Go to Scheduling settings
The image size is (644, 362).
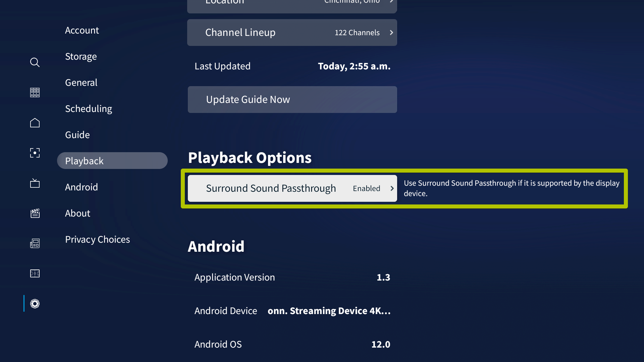(89, 109)
